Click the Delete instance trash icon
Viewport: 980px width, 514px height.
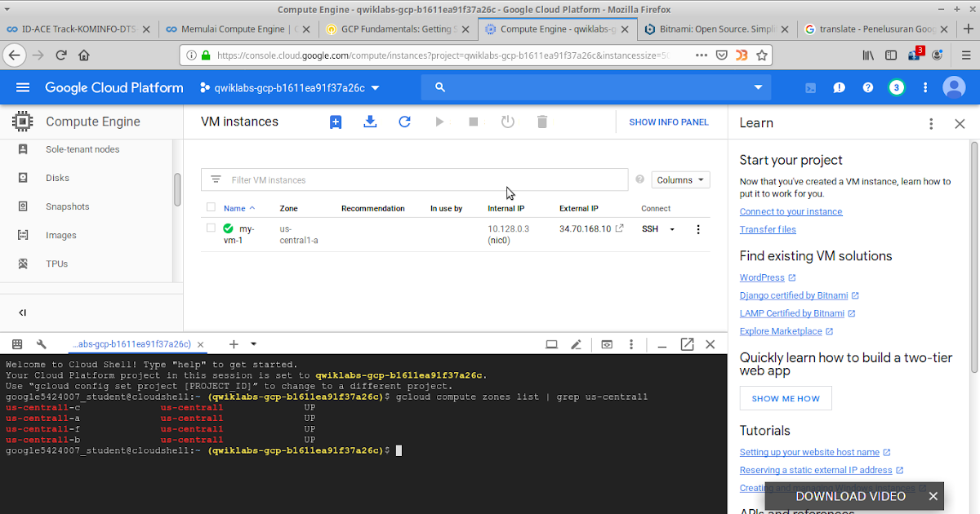(542, 122)
